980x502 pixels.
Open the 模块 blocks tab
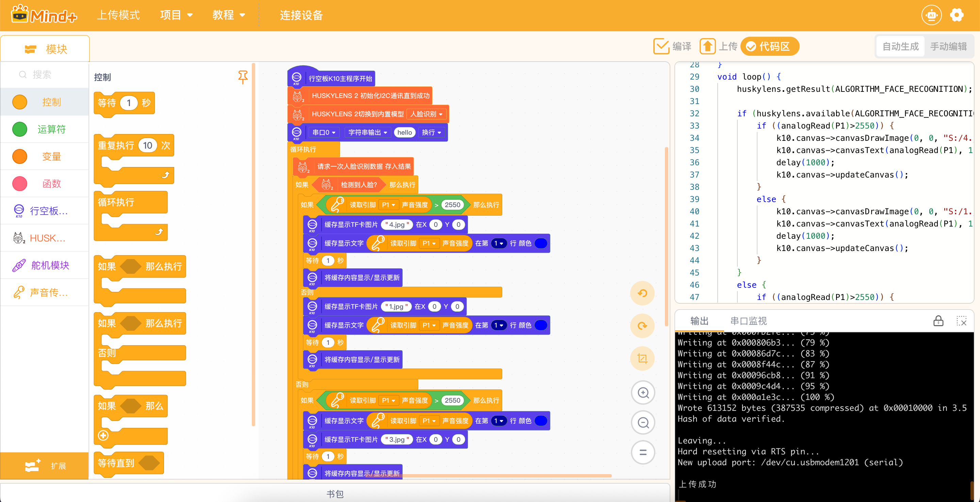[x=45, y=49]
